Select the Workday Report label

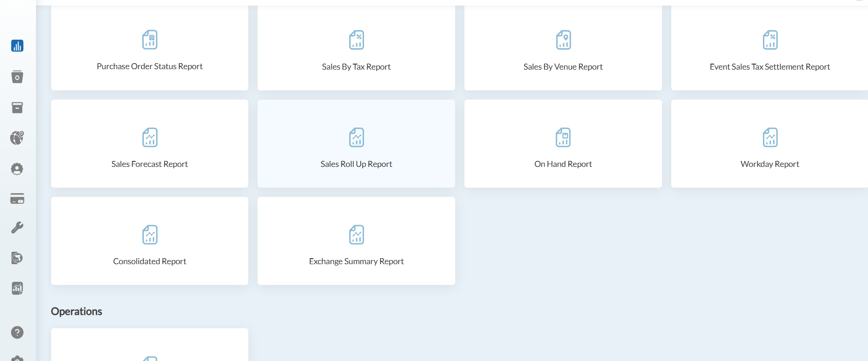pyautogui.click(x=770, y=164)
